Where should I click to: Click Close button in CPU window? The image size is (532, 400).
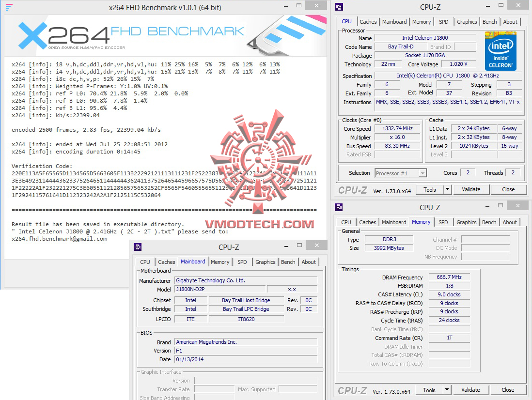508,189
